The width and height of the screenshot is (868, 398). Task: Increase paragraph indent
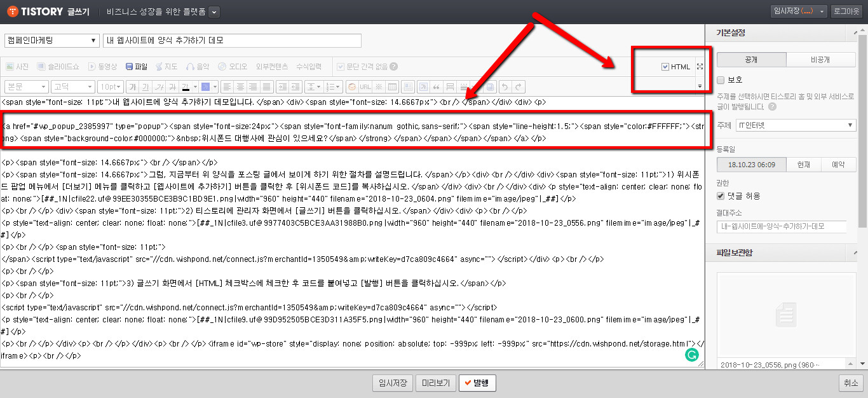(x=283, y=86)
